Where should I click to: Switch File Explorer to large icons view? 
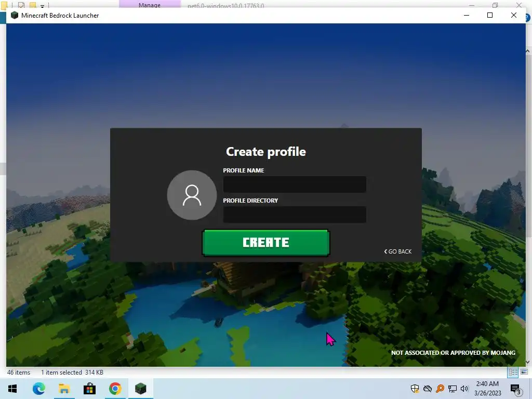[x=524, y=372]
